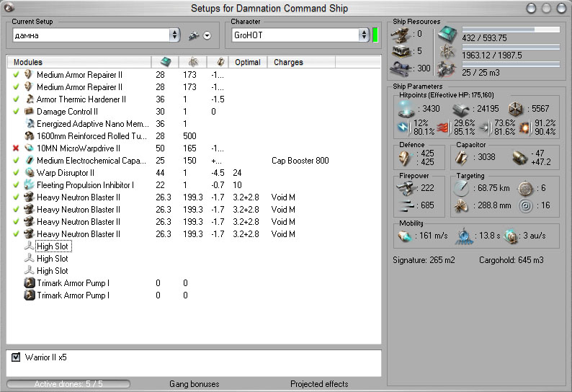This screenshot has width=572, height=392.
Task: Select Energized Adaptive Nano Membrane module icon
Action: click(30, 123)
